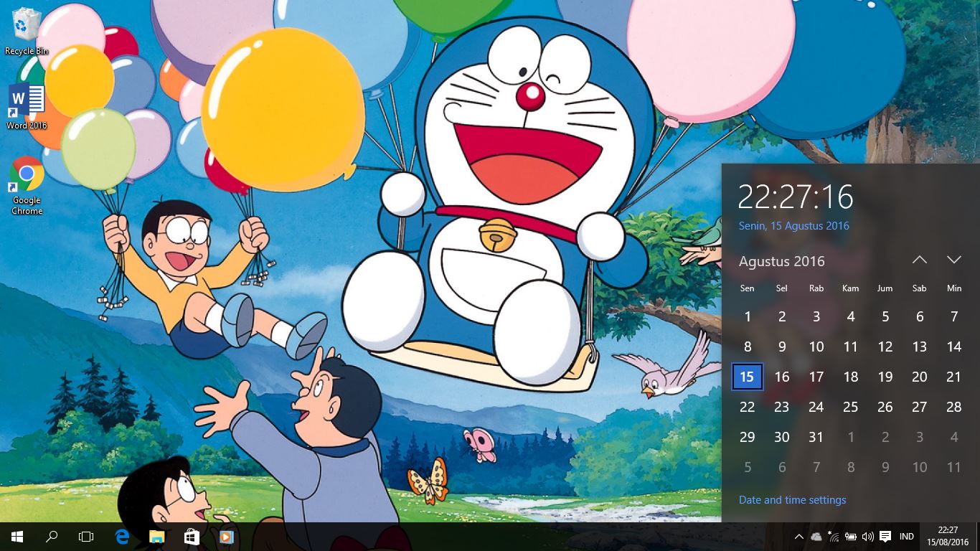Viewport: 980px width, 551px height.
Task: Click the taskbar search magnifier icon
Action: click(x=52, y=537)
